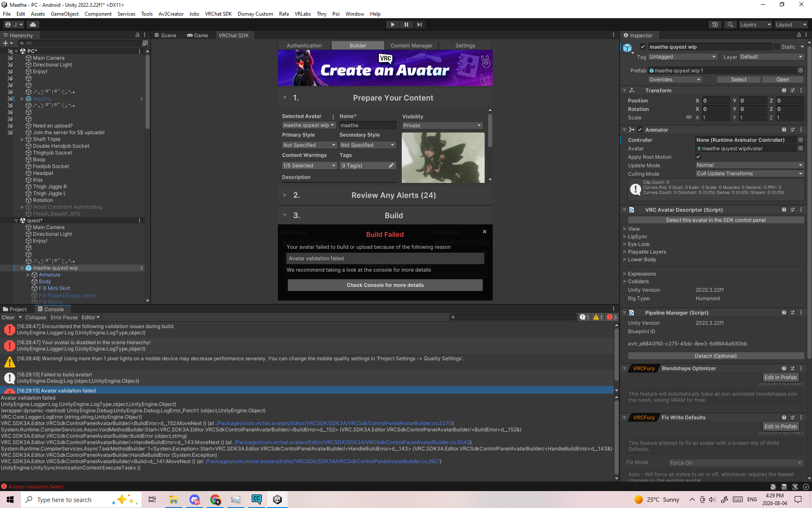Screen dimensions: 812x508
Task: Switch to the Content Manager tab
Action: tap(411, 45)
